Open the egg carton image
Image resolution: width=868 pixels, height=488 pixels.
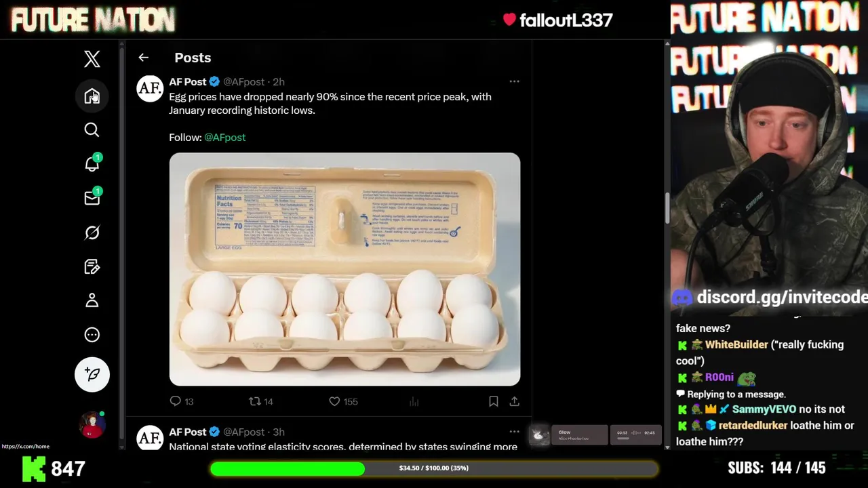(344, 269)
